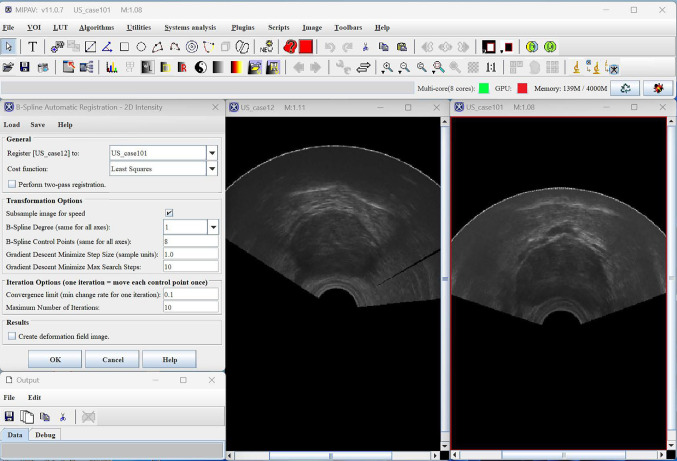
Task: Switch to the Debug tab in Output
Action: click(x=45, y=435)
